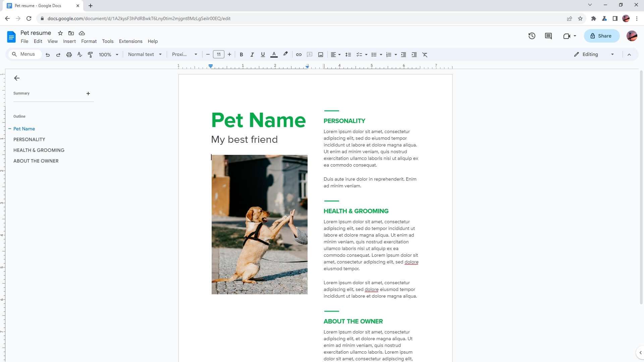
Task: Jump to Pet Name in outline
Action: (24, 129)
